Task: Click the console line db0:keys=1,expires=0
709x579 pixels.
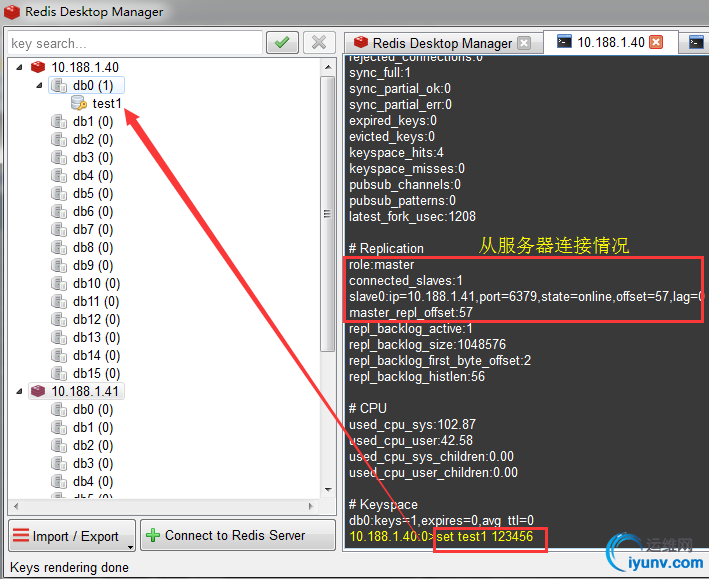Action: click(x=441, y=521)
